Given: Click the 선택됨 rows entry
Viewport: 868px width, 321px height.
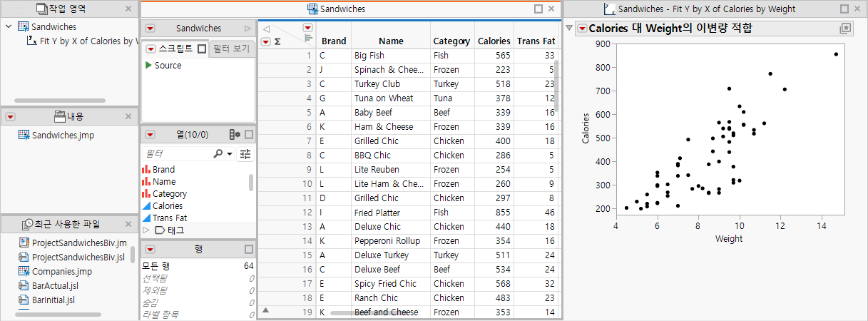Looking at the screenshot, I should coord(198,278).
